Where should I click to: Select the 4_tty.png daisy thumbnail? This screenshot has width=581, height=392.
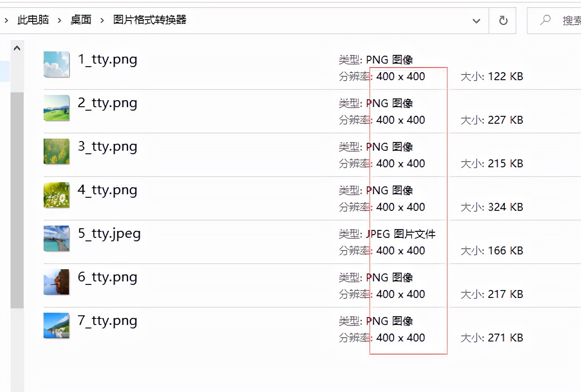[x=57, y=195]
